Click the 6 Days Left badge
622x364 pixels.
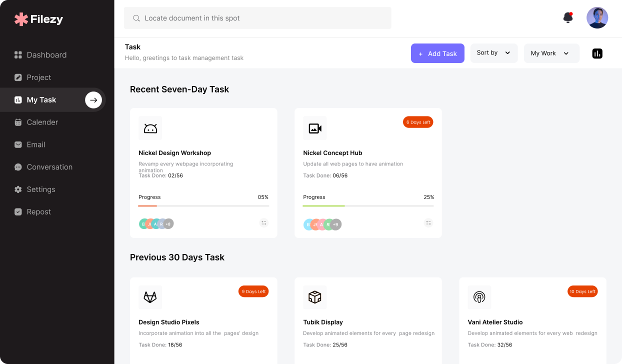[x=418, y=122]
